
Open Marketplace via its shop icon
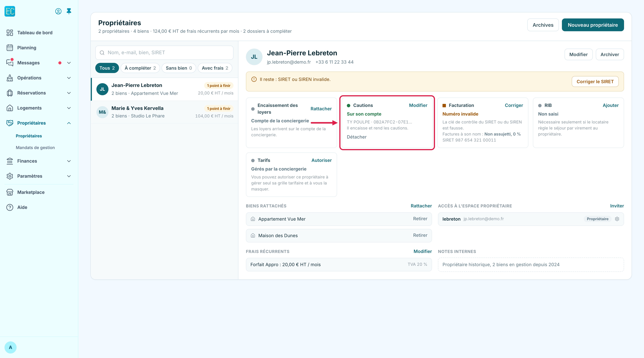pos(10,192)
